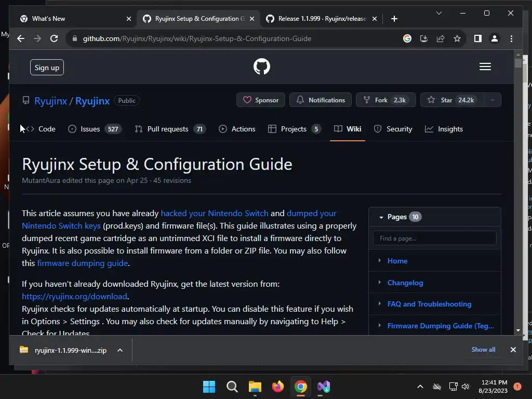Image resolution: width=532 pixels, height=399 pixels.
Task: Click the volume icon in system tray
Action: (465, 387)
